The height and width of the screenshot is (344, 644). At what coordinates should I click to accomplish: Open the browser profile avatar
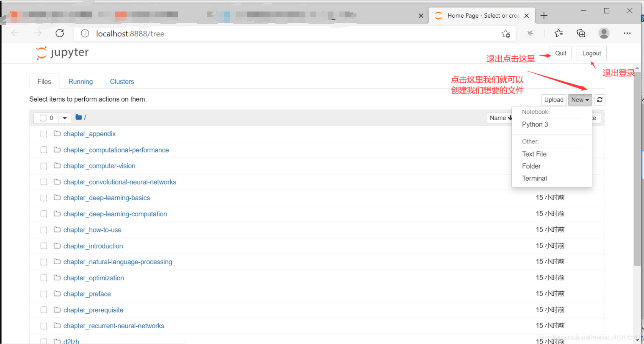click(x=604, y=33)
